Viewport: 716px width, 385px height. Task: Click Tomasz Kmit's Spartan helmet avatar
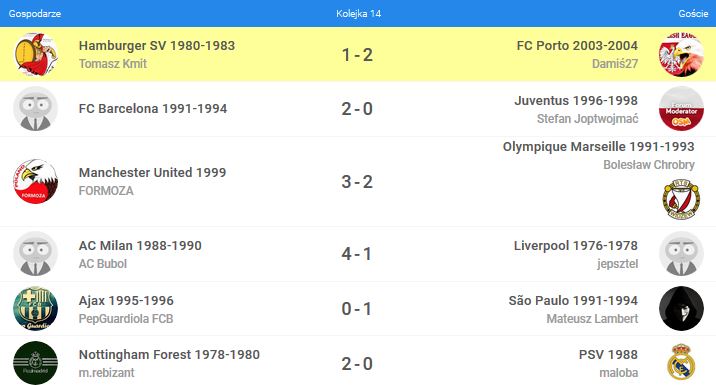click(x=36, y=54)
